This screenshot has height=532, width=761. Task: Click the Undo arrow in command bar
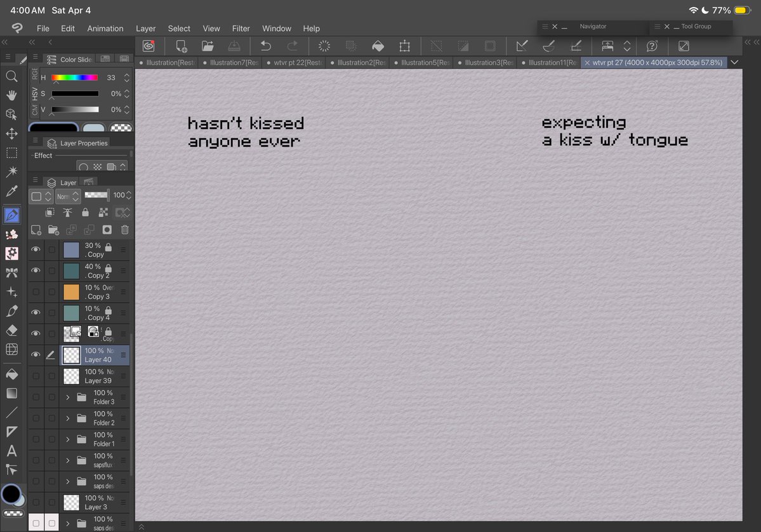265,46
